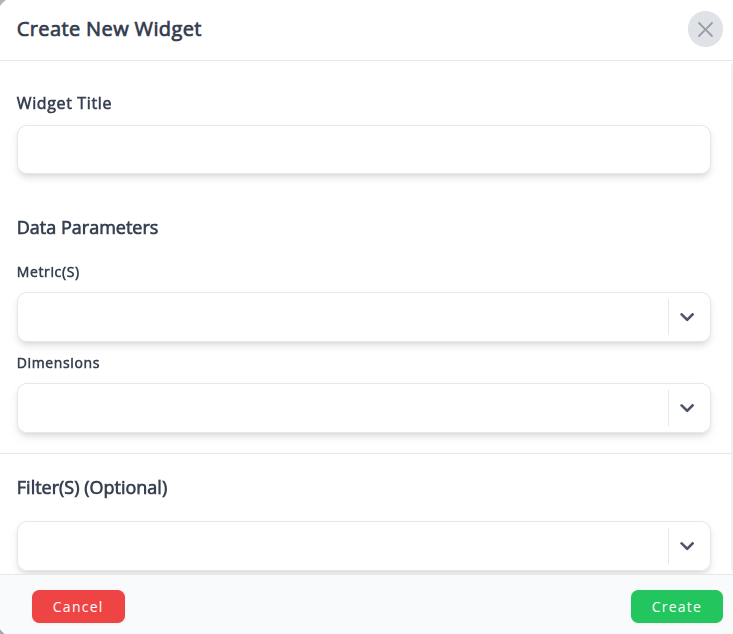The height and width of the screenshot is (634, 733).
Task: Click the green Create button
Action: pyautogui.click(x=676, y=607)
